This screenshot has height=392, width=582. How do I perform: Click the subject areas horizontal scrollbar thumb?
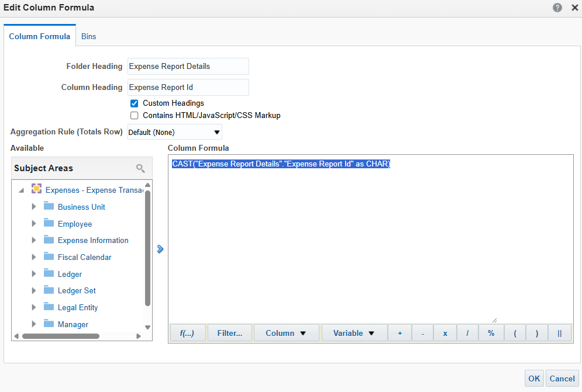[x=61, y=337]
